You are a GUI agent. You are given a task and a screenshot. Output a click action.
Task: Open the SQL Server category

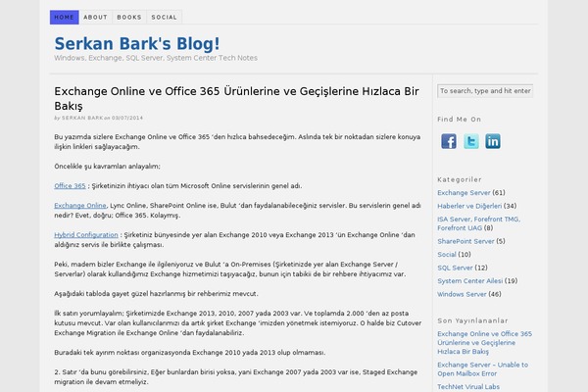(455, 268)
